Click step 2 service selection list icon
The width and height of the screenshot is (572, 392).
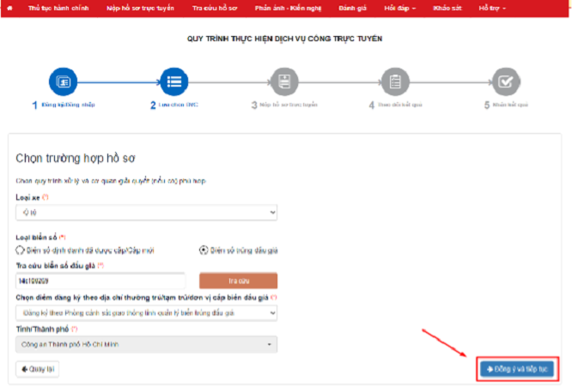click(174, 81)
